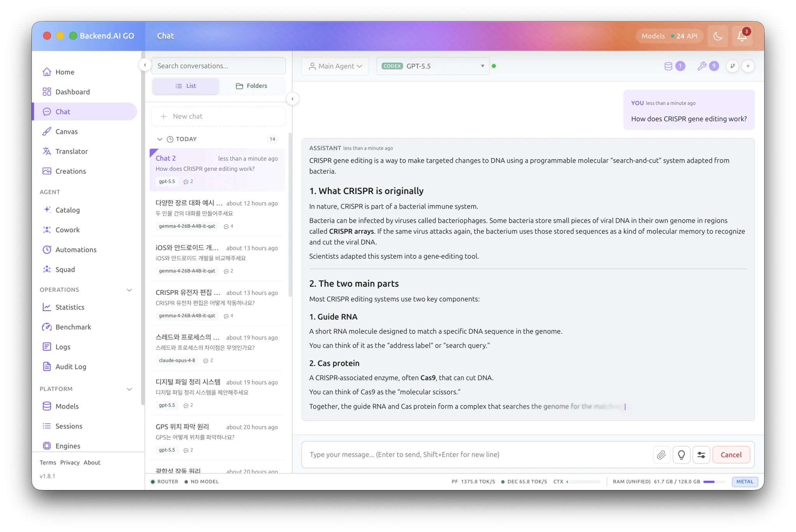
Task: Open the 'iOS와 안드로이드' conversation
Action: pyautogui.click(x=217, y=259)
